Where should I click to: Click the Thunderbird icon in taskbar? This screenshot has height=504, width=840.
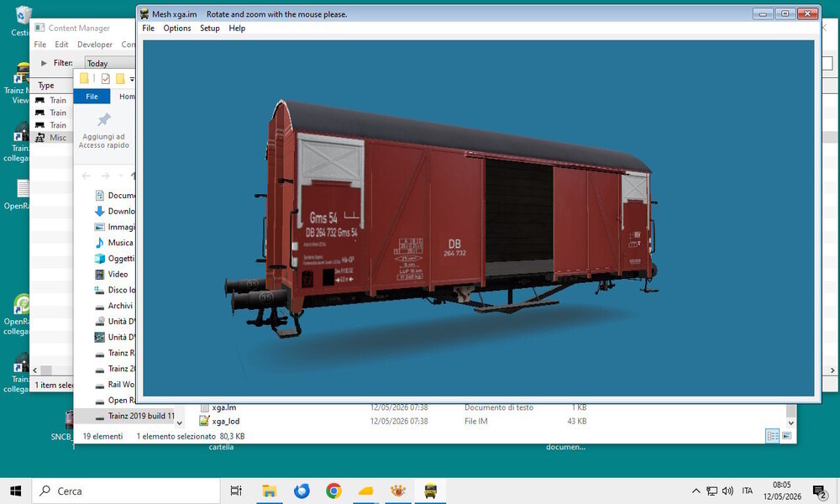tap(302, 491)
